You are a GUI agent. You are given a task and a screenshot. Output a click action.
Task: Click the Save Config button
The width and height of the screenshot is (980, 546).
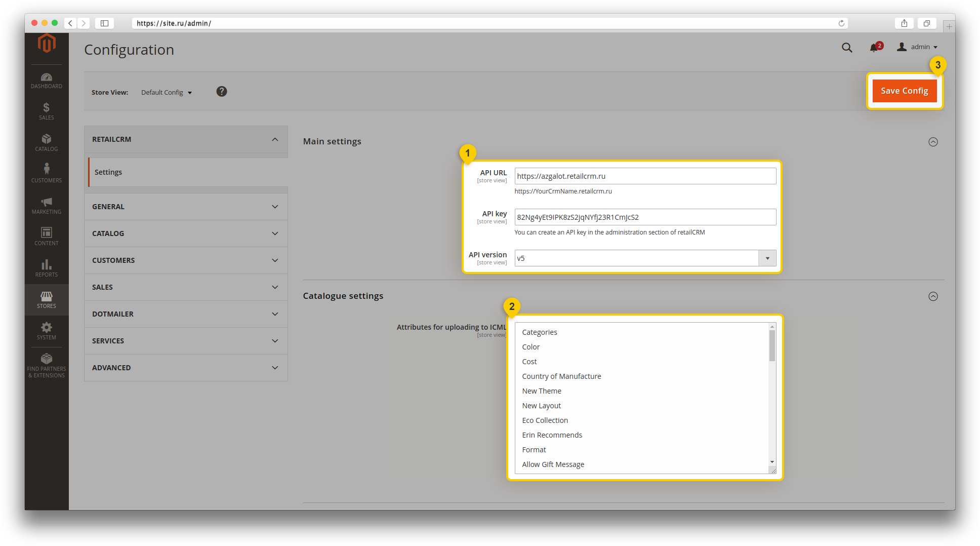[905, 91]
